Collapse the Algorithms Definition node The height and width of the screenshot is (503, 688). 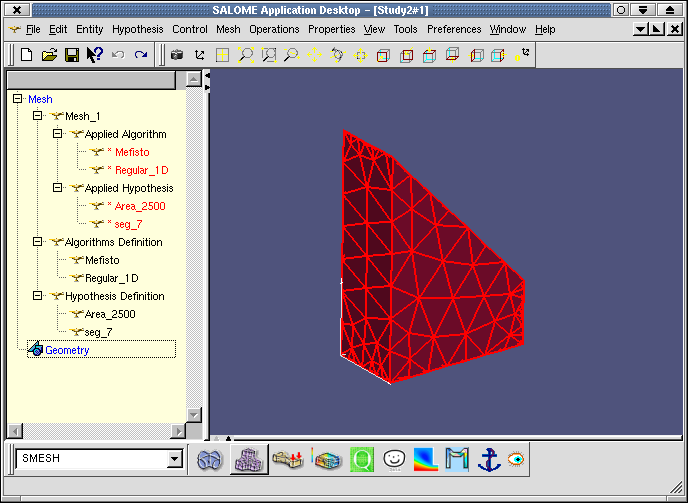[37, 241]
